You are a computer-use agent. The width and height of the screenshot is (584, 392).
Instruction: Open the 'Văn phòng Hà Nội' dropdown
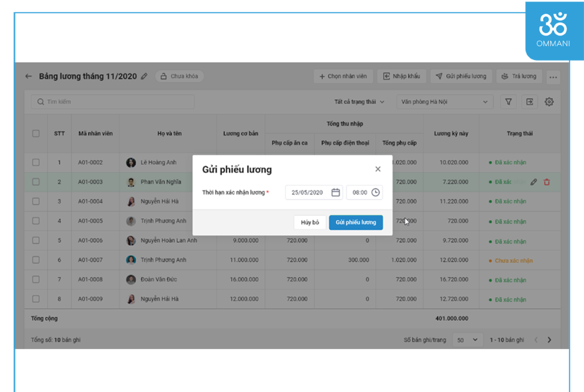[444, 102]
